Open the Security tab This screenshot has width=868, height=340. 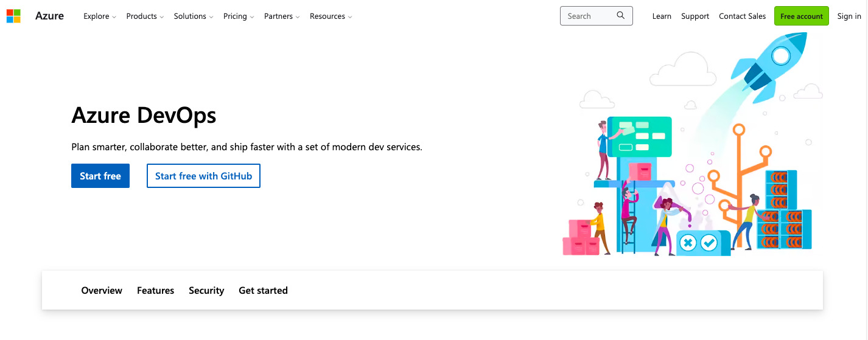206,291
